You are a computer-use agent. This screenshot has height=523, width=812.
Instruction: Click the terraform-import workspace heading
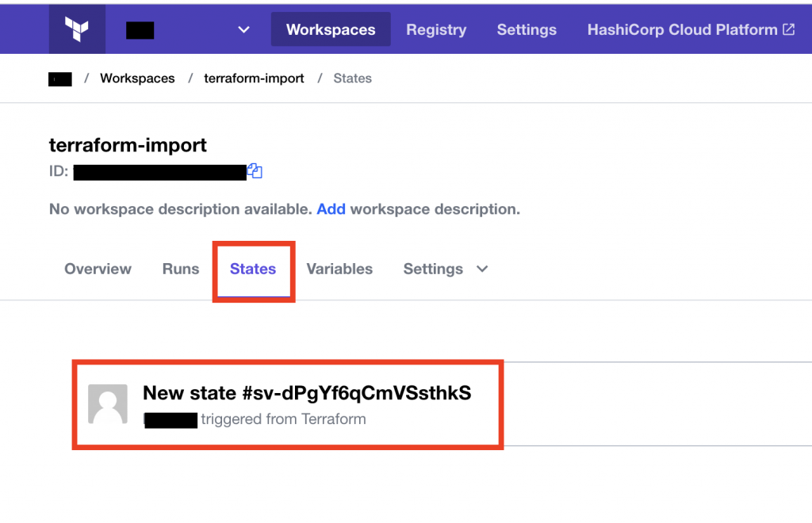click(x=127, y=145)
